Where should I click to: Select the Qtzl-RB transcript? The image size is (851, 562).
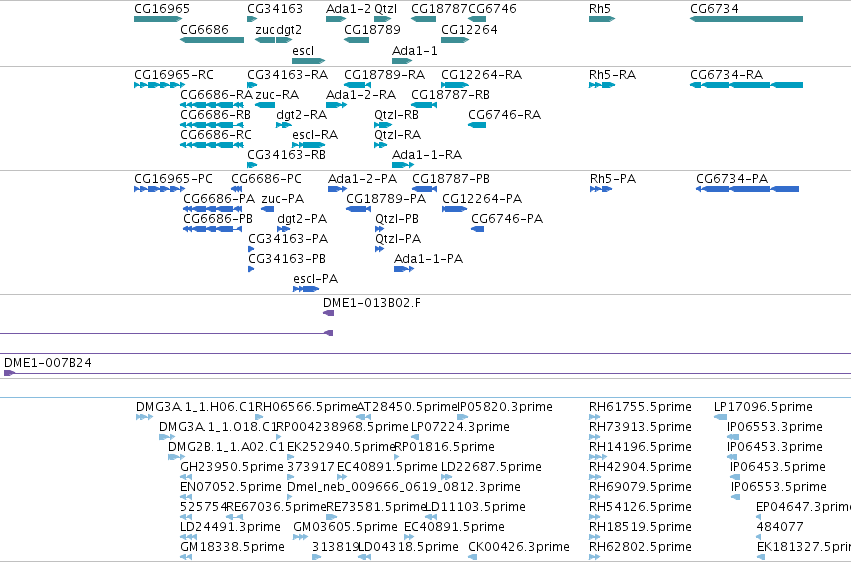coord(383,125)
